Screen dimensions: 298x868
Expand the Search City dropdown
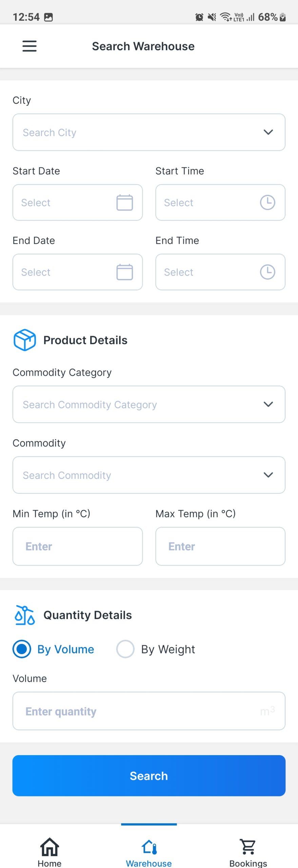pos(149,132)
